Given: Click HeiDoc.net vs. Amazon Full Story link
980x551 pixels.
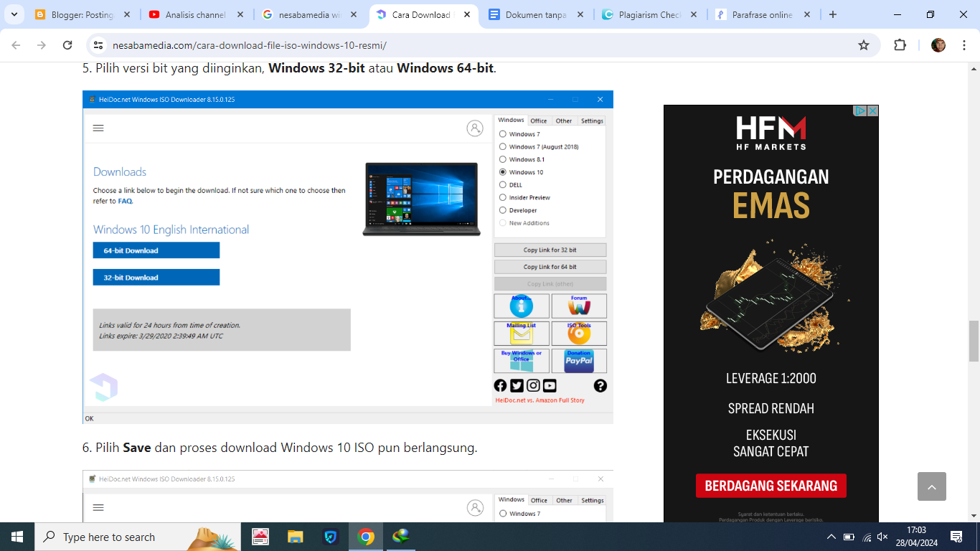Looking at the screenshot, I should point(540,400).
